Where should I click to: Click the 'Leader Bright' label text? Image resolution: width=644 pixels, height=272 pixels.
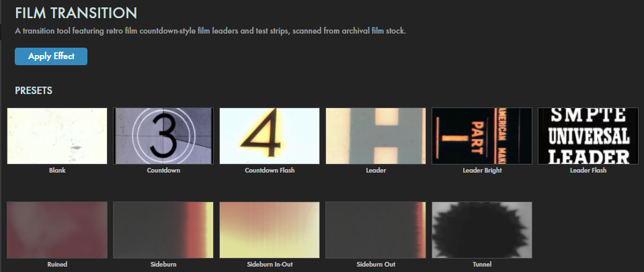pyautogui.click(x=482, y=171)
